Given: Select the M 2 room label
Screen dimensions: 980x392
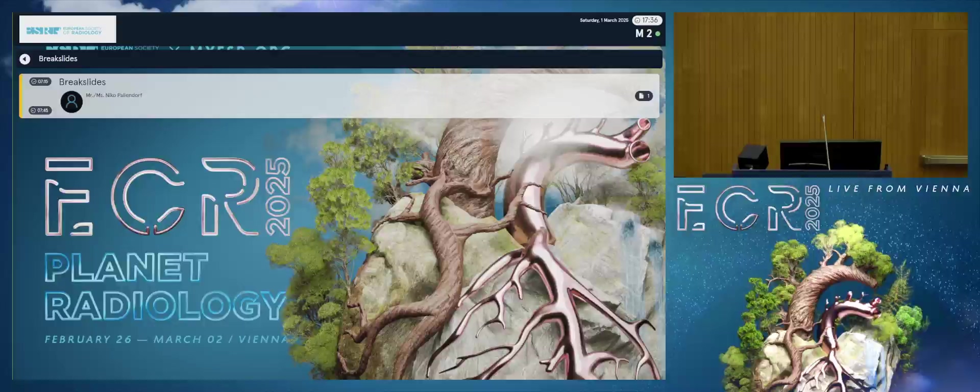Looking at the screenshot, I should click(x=644, y=34).
